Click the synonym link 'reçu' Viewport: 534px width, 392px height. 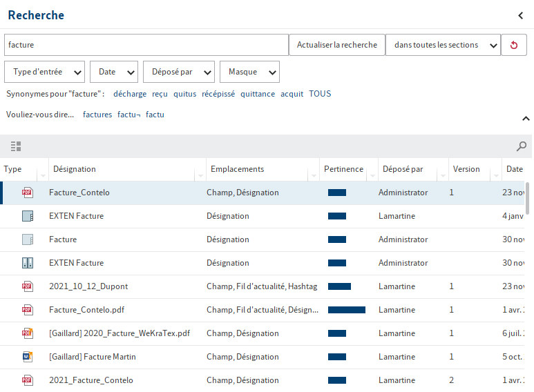click(160, 94)
